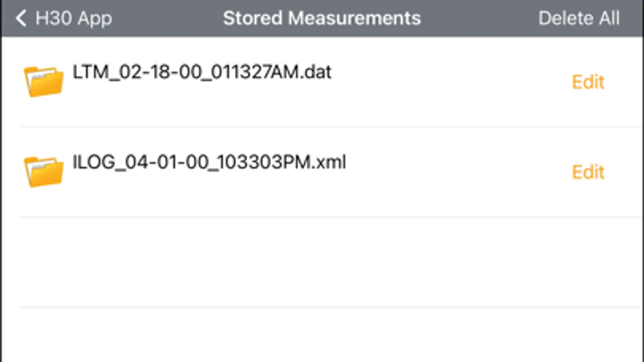This screenshot has height=362, width=644.
Task: Tap the back chevron arrow
Action: (21, 18)
